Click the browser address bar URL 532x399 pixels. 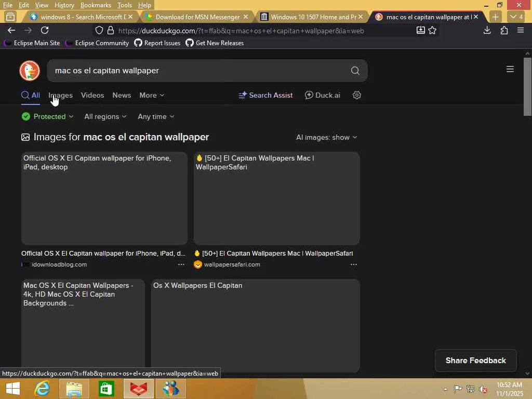click(241, 31)
